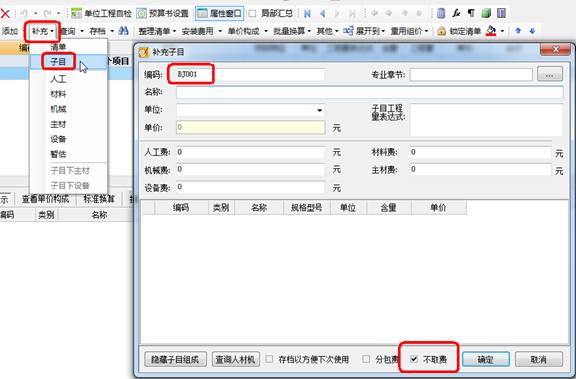Screen dimensions: 576x379
Task: Click the redo arrow icon
Action: point(47,14)
